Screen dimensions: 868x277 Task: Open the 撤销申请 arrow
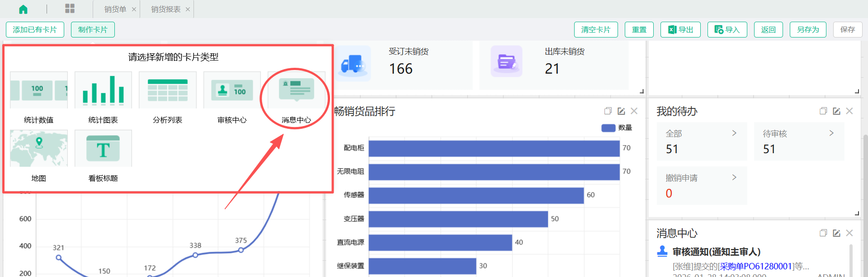coord(734,178)
